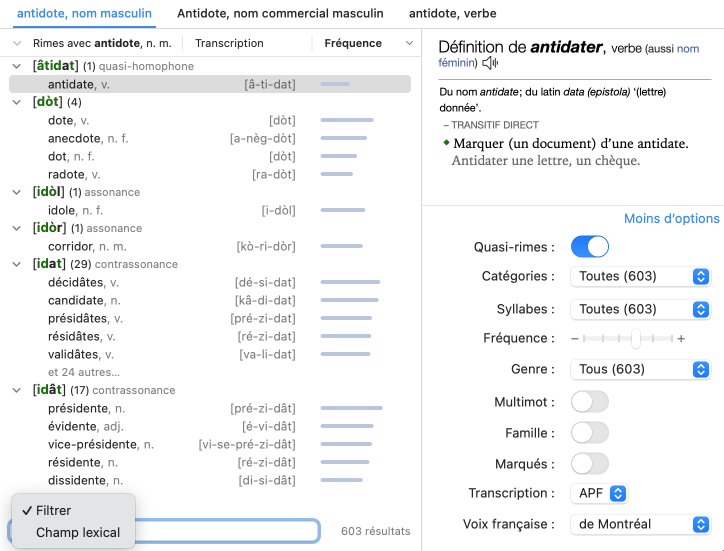This screenshot has height=551, width=724.
Task: Open the Voix française dropdown
Action: (x=639, y=524)
